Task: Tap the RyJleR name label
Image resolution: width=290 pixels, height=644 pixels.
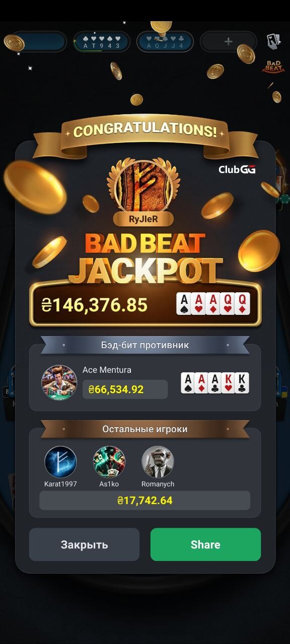Action: point(143,219)
